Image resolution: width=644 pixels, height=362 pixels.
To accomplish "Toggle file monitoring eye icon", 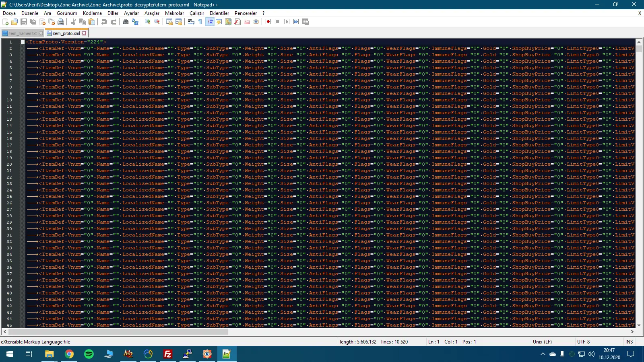I will tap(256, 22).
